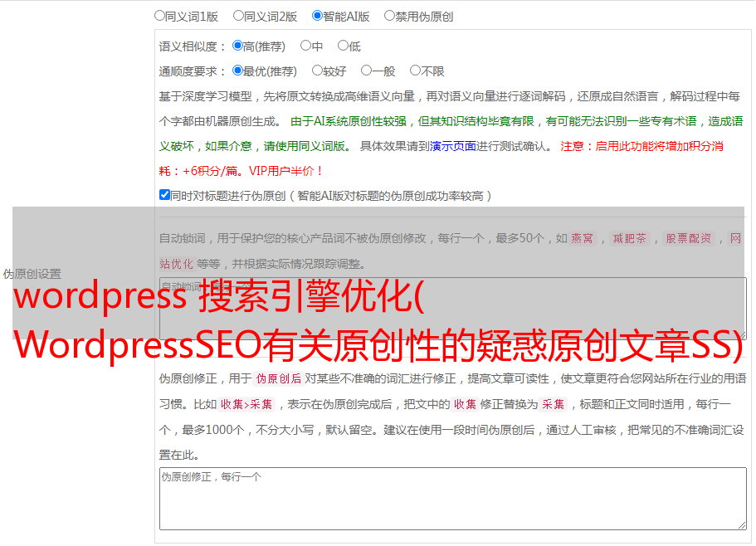
Task: Click the 伪原创设置 section label
Action: [32, 274]
